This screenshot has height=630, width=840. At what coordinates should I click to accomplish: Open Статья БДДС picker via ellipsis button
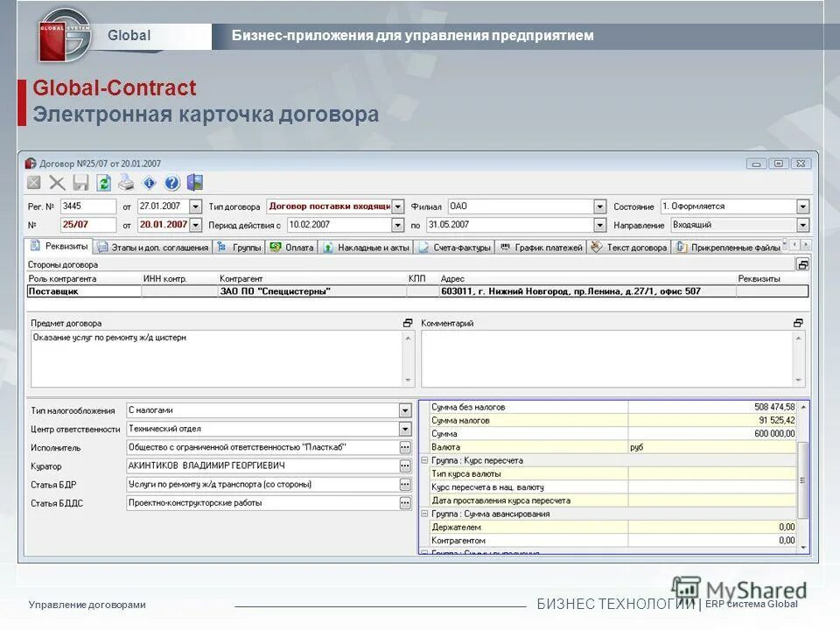tap(403, 501)
